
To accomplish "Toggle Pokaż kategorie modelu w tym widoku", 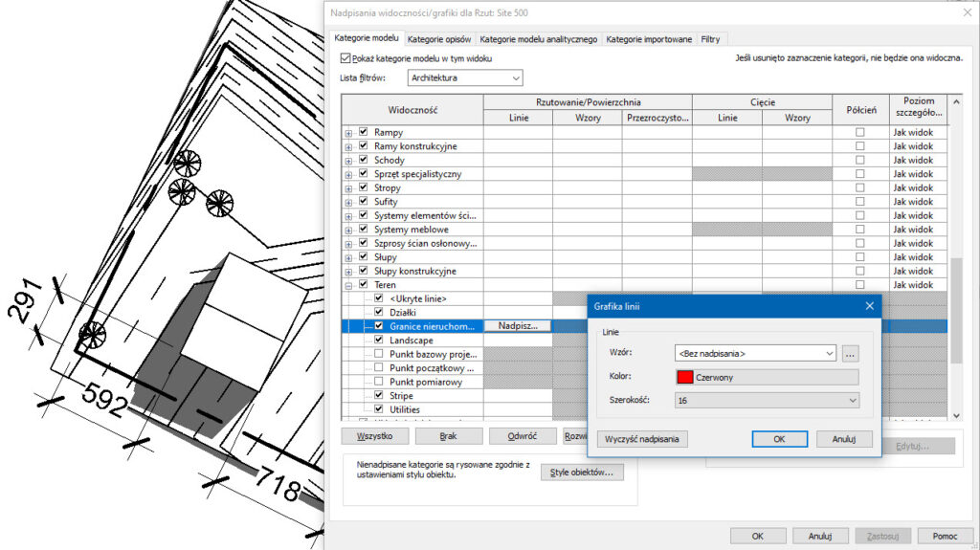I will pyautogui.click(x=345, y=59).
